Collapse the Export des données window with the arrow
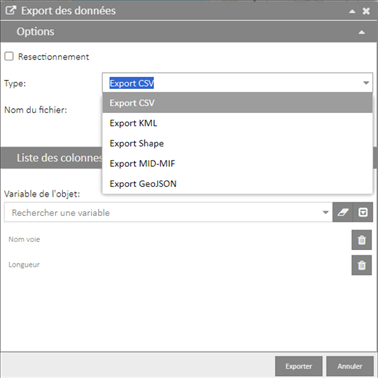378x378 pixels. click(x=352, y=11)
